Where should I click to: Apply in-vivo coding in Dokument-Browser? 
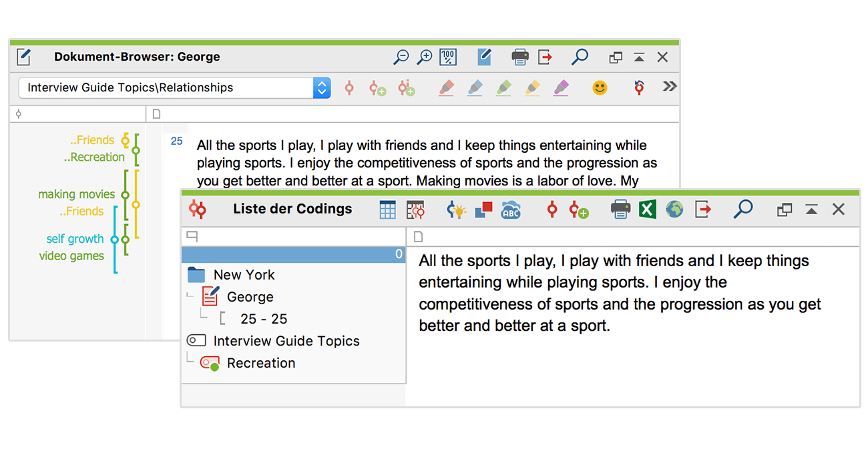pyautogui.click(x=407, y=87)
